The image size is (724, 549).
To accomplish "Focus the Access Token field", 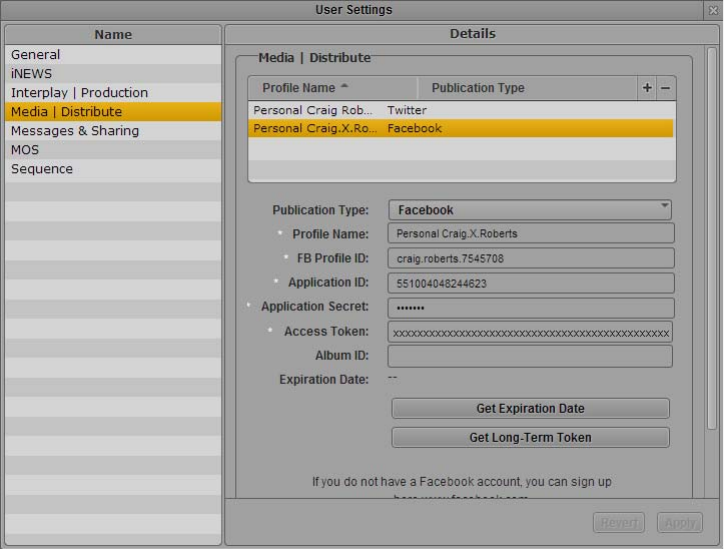I will coord(530,332).
